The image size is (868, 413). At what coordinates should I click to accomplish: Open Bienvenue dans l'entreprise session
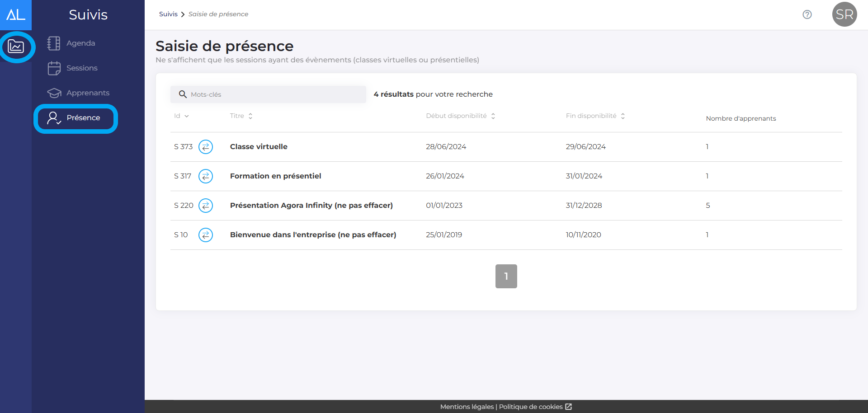coord(313,235)
